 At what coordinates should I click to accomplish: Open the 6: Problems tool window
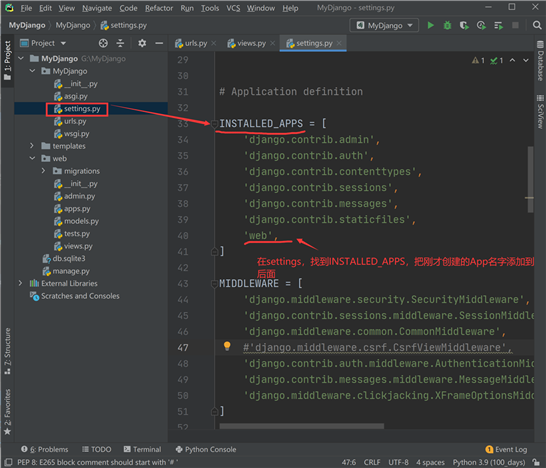pyautogui.click(x=45, y=449)
